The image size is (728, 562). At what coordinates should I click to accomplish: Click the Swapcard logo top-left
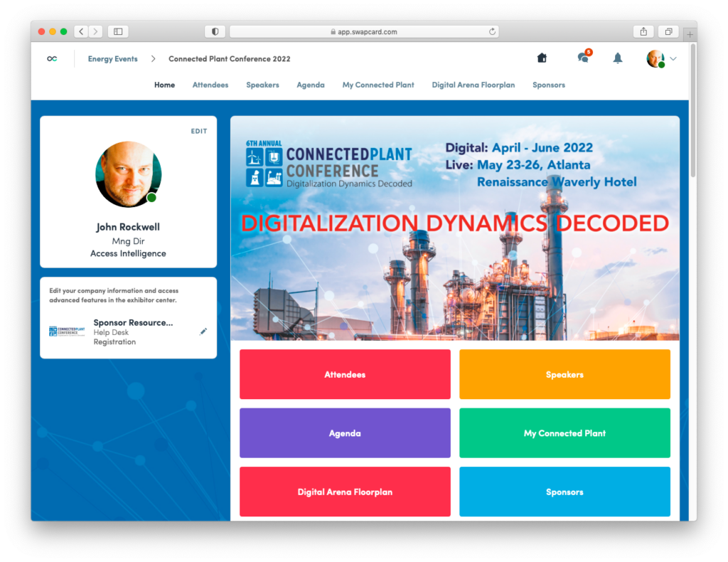pyautogui.click(x=52, y=58)
